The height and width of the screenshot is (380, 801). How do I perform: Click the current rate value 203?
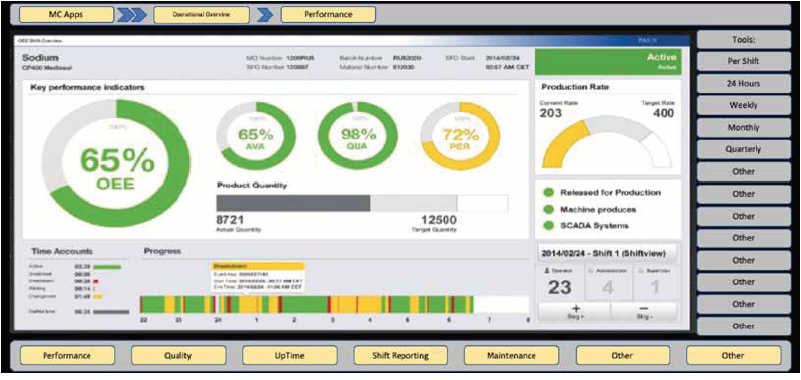(x=551, y=113)
